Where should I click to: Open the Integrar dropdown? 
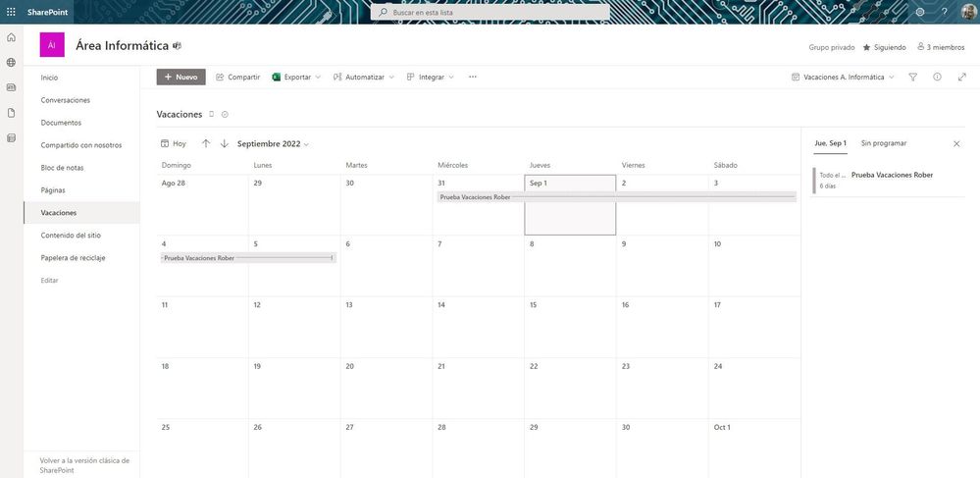point(430,77)
